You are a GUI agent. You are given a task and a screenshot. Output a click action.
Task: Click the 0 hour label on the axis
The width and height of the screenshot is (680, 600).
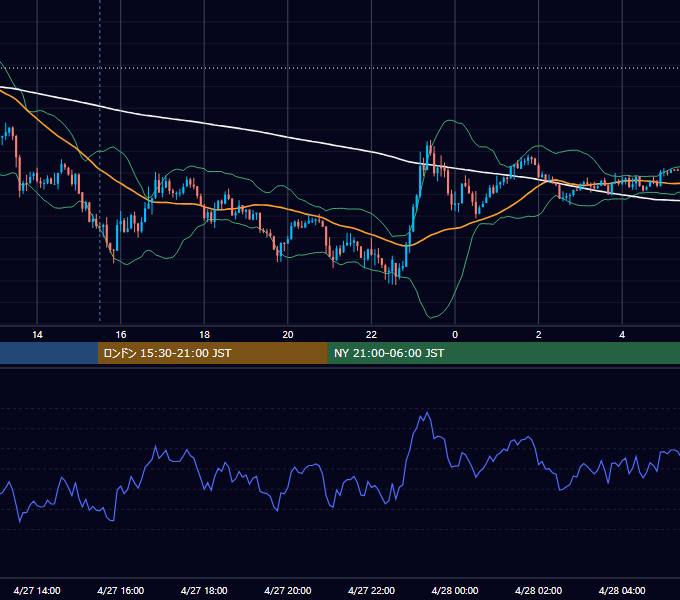pyautogui.click(x=455, y=335)
